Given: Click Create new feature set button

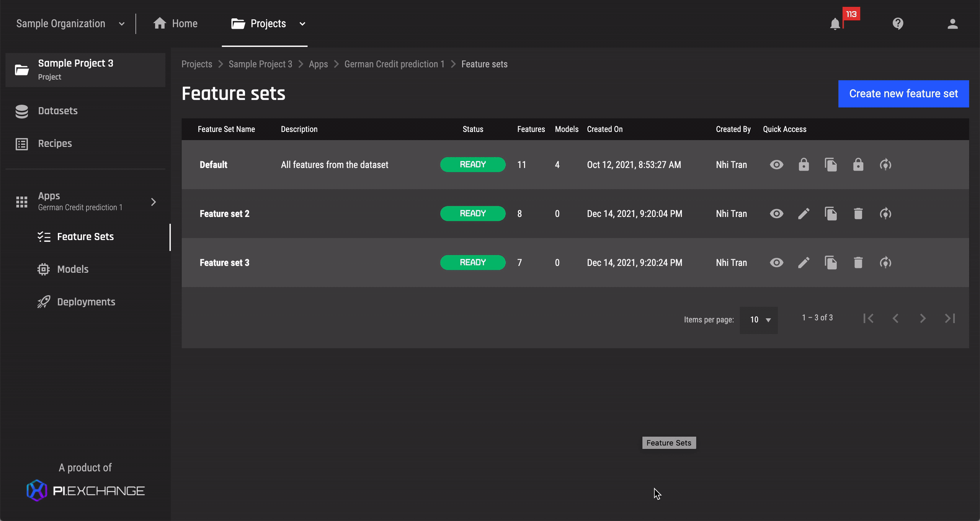Looking at the screenshot, I should click(903, 94).
